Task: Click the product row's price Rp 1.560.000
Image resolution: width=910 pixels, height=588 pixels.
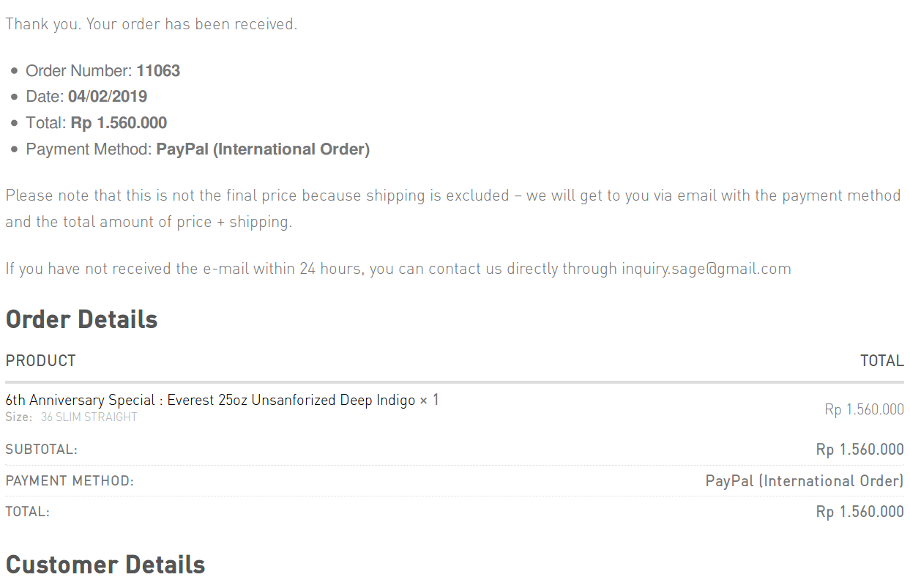Action: (864, 409)
